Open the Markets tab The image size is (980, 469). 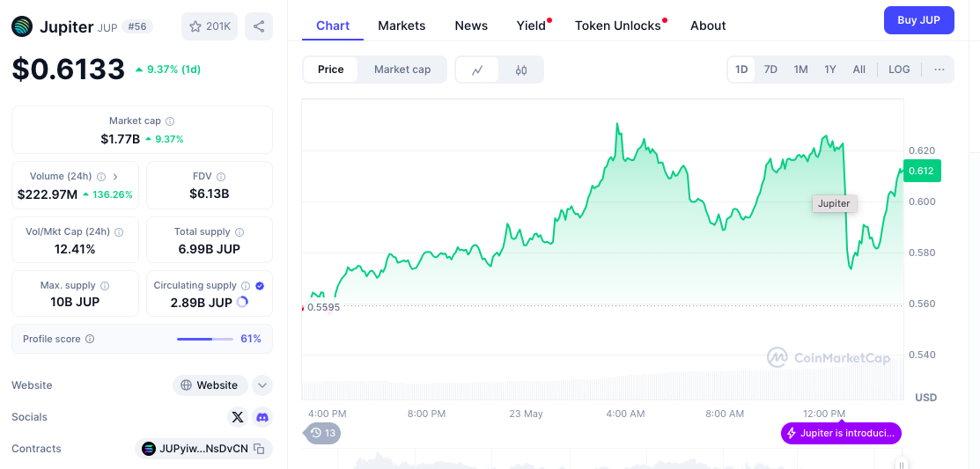pos(402,26)
